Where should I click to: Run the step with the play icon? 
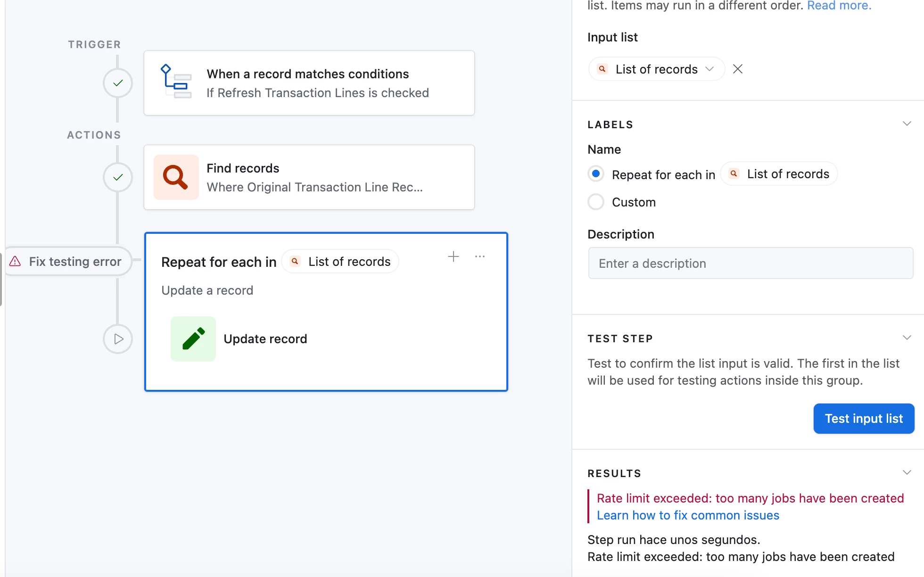[x=118, y=339]
